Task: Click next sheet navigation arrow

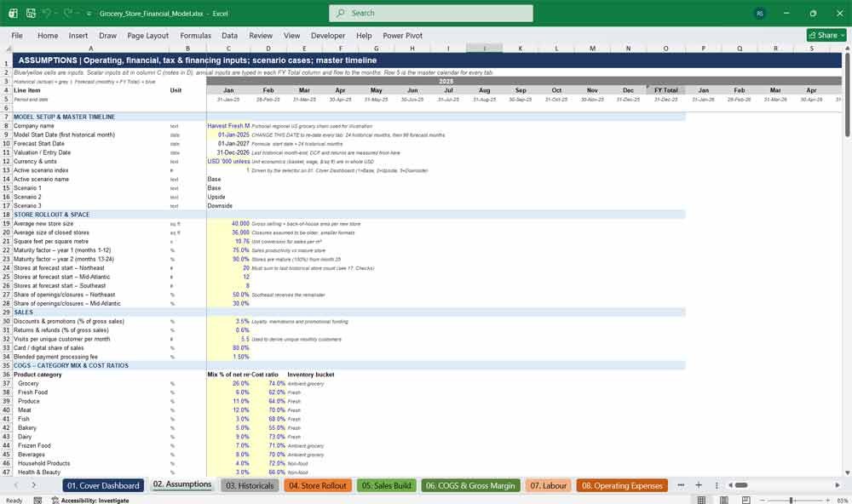Action: pos(34,485)
